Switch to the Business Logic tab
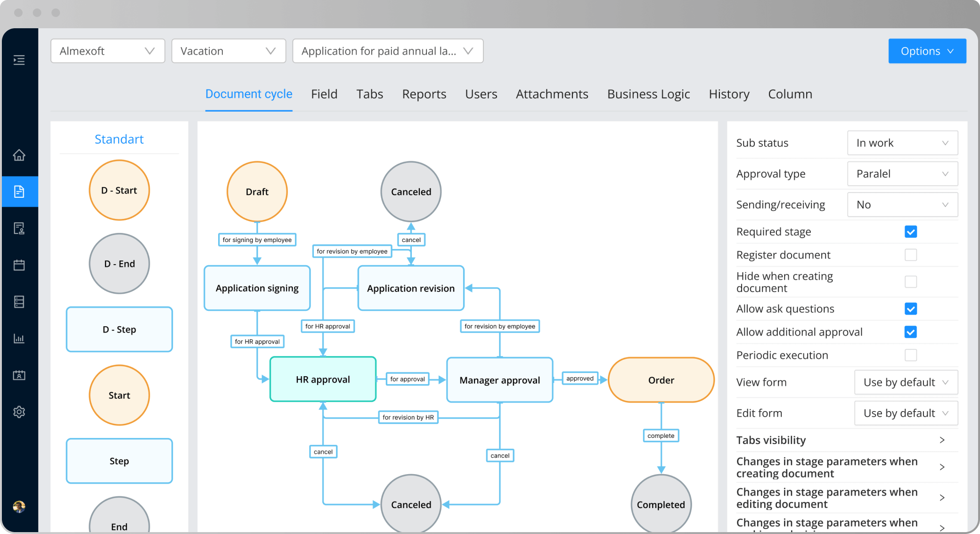980x534 pixels. click(648, 94)
